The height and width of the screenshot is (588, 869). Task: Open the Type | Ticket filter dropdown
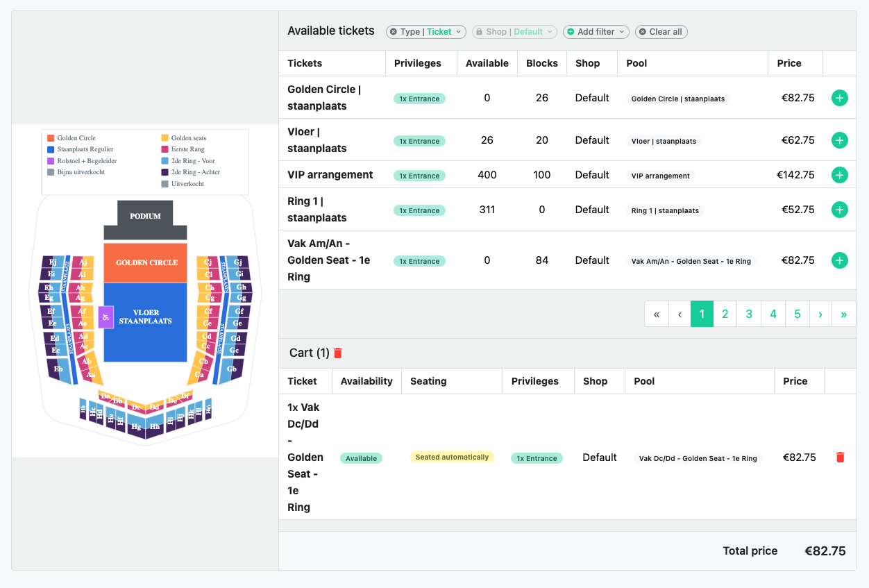click(x=425, y=32)
